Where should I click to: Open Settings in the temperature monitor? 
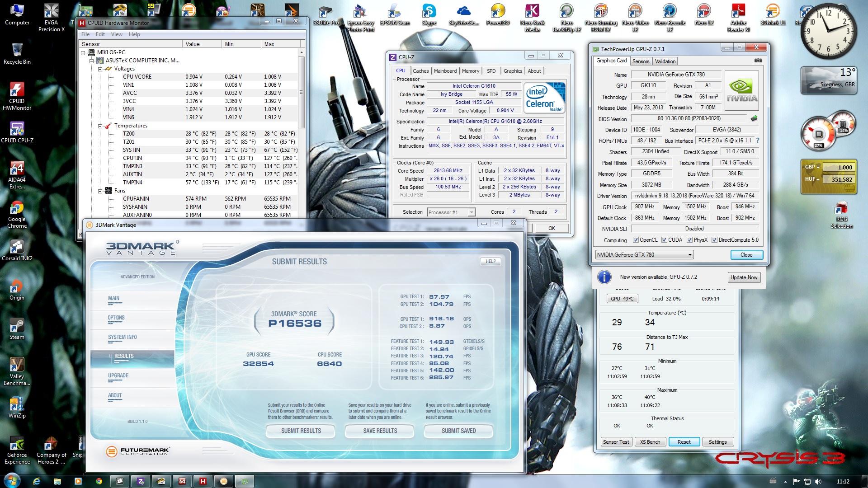tap(717, 442)
